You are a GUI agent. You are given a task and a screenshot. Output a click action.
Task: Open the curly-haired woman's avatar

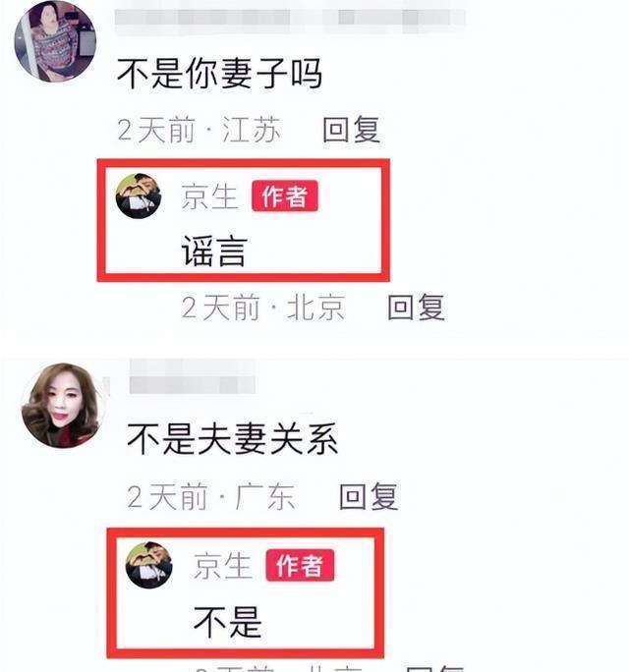[x=62, y=406]
